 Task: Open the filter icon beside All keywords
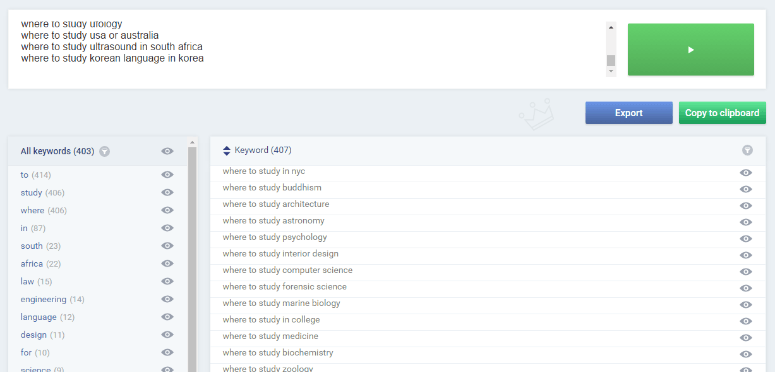[104, 151]
